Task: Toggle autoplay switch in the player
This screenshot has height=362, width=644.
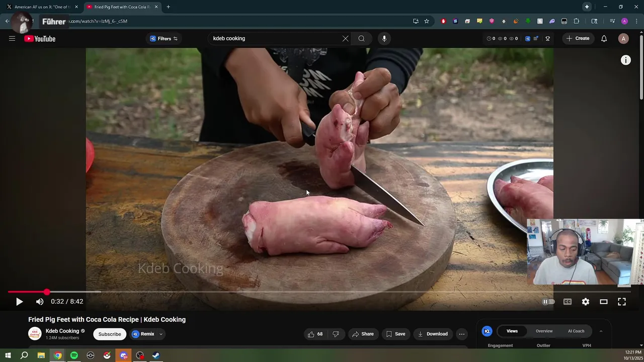Action: tap(548, 302)
